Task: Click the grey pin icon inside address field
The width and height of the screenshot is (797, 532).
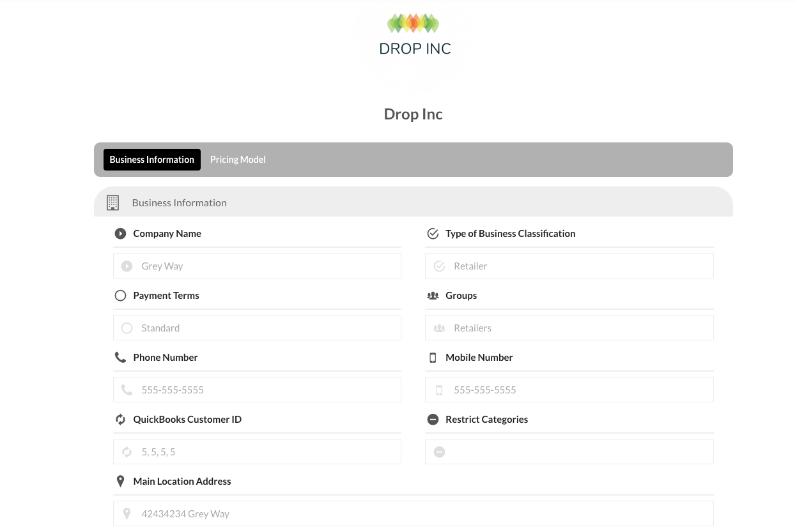Action: pyautogui.click(x=127, y=514)
